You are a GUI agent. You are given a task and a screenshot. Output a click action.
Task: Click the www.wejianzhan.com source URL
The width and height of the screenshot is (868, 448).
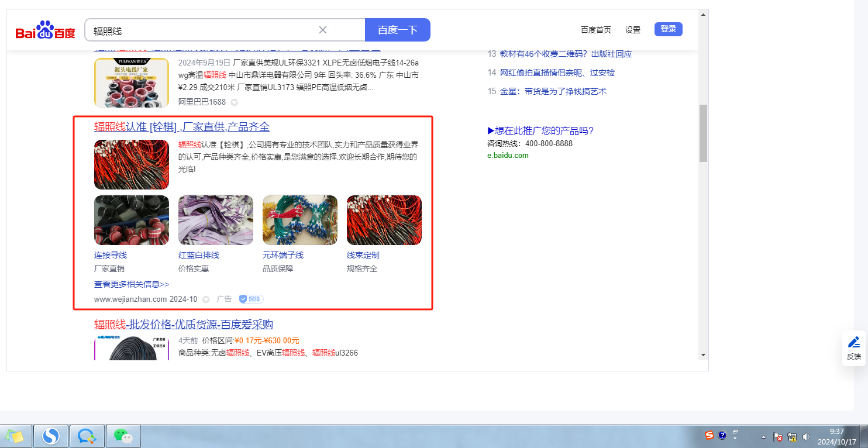tap(130, 299)
